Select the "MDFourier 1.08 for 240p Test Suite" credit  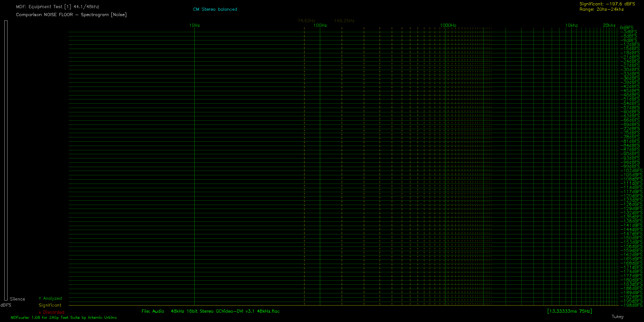(x=45, y=318)
